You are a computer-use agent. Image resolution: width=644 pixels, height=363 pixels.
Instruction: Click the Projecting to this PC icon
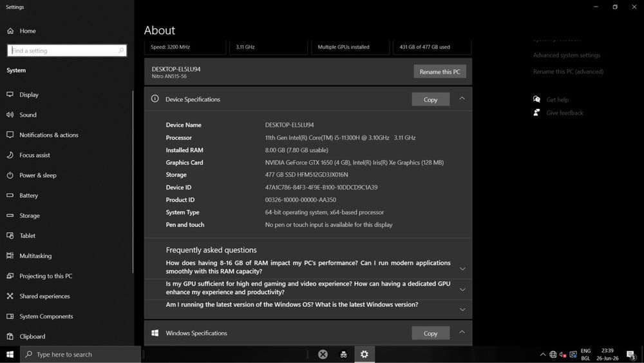pos(10,276)
